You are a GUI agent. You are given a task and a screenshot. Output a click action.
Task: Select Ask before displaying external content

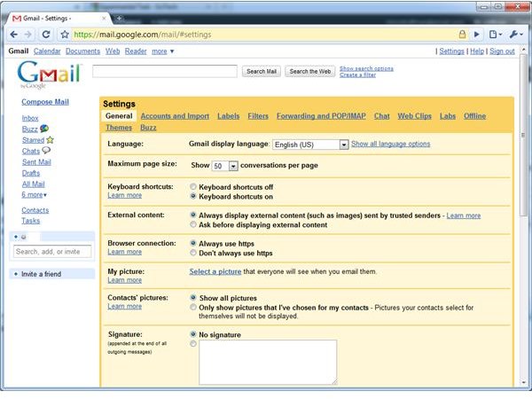(x=193, y=224)
